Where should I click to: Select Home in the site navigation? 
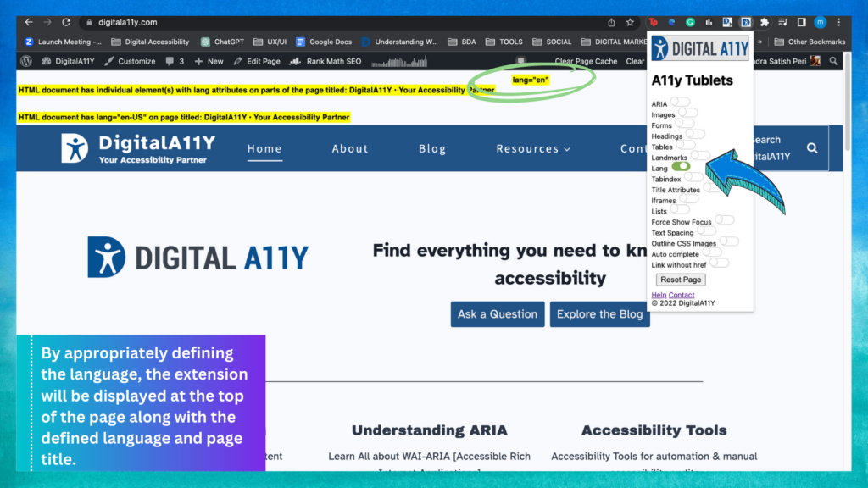(x=264, y=148)
